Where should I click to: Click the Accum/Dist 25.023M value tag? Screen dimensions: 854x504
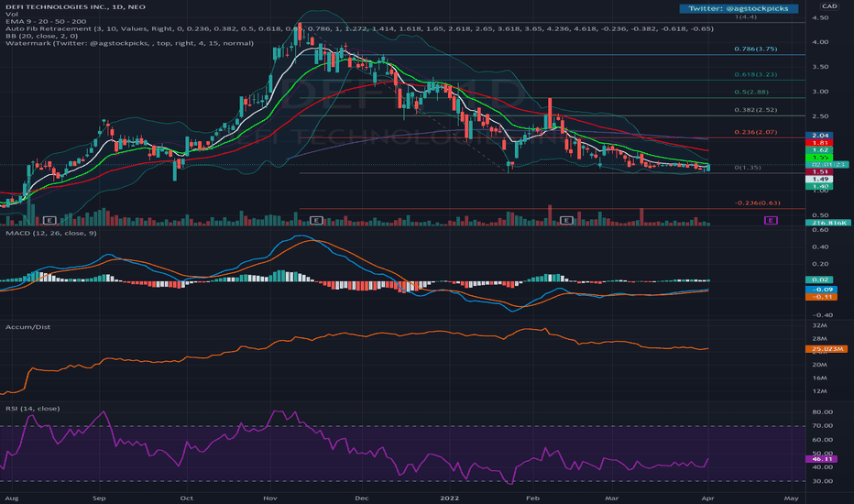coord(827,349)
